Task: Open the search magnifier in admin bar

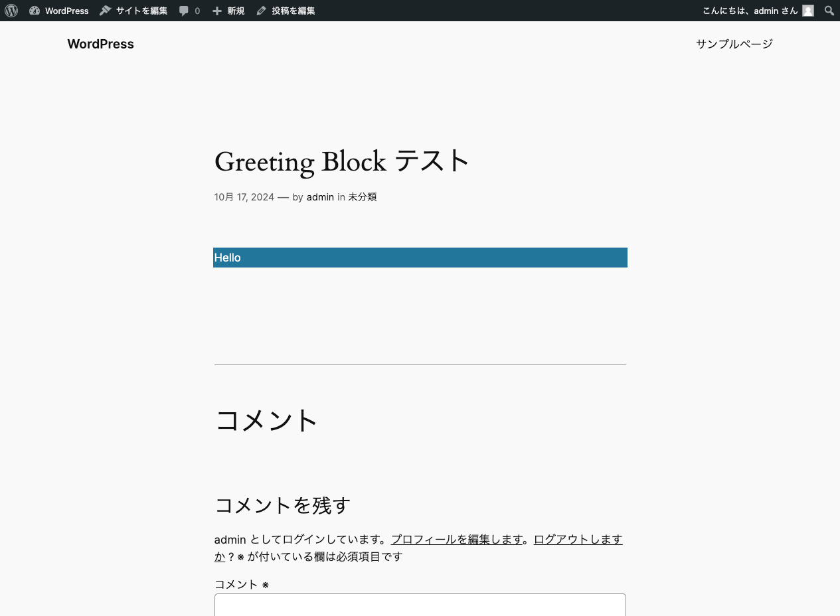Action: [x=829, y=11]
